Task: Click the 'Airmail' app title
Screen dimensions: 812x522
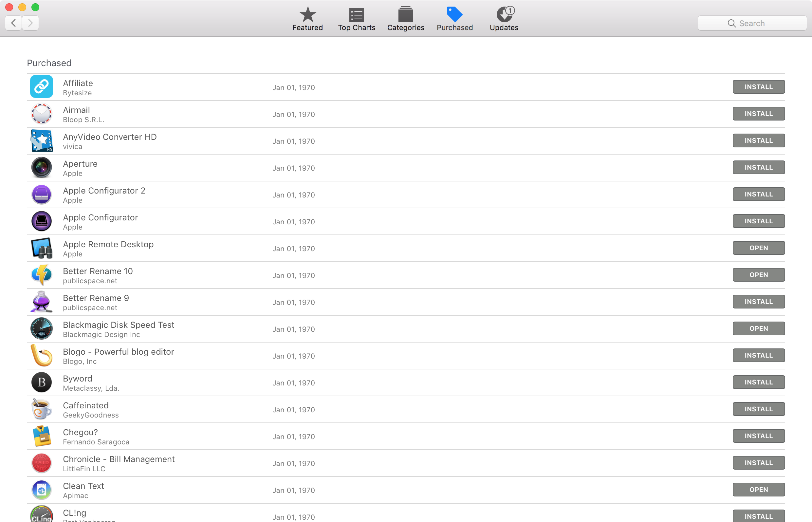Action: [x=76, y=110]
